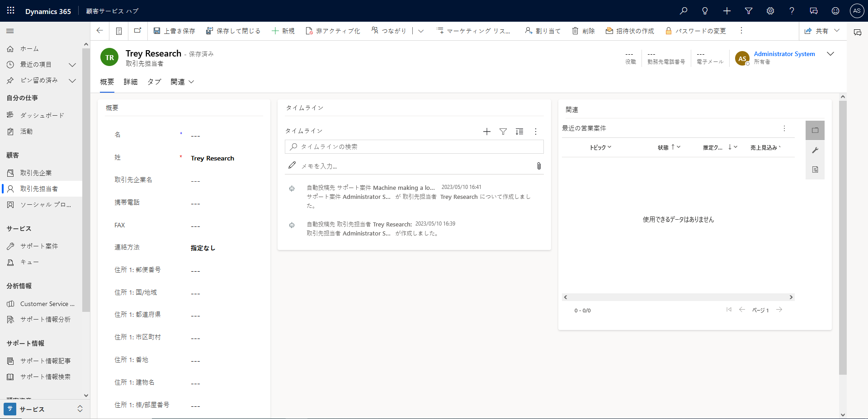
Task: Open the app launcher waffle icon
Action: pos(11,10)
